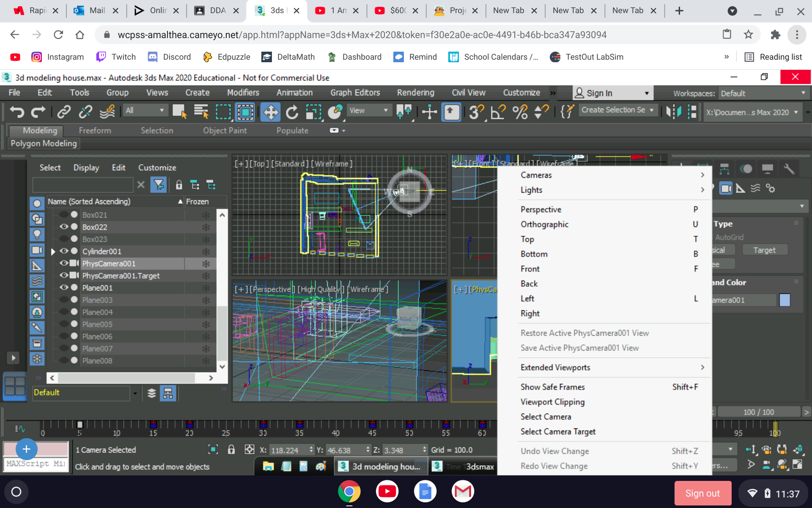Click the Mirror tool icon
This screenshot has height=508, width=812.
(674, 112)
